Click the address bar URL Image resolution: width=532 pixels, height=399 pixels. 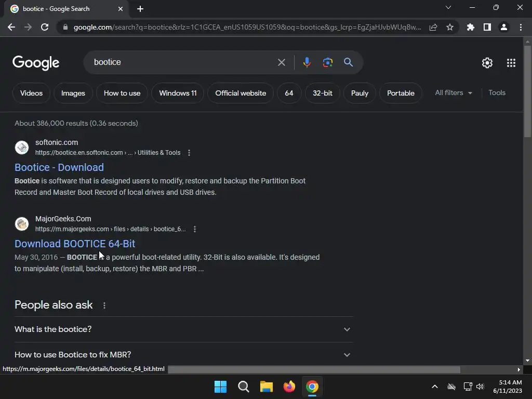click(x=247, y=27)
